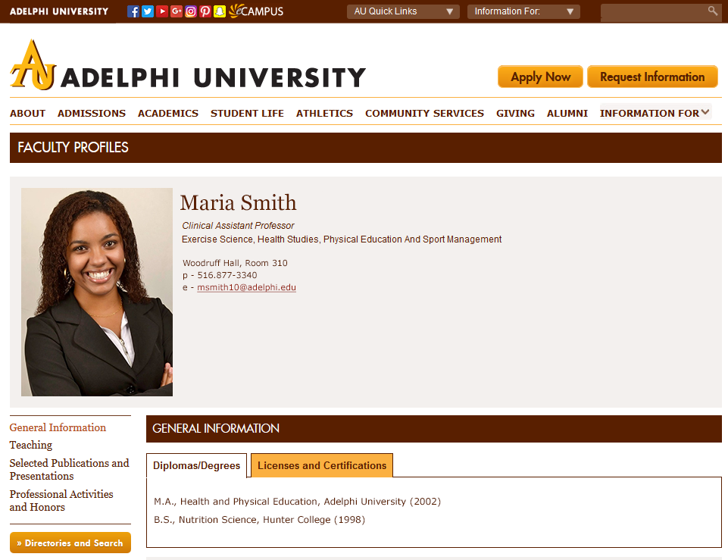This screenshot has height=560, width=728.
Task: Open the Facebook social icon
Action: tap(133, 11)
